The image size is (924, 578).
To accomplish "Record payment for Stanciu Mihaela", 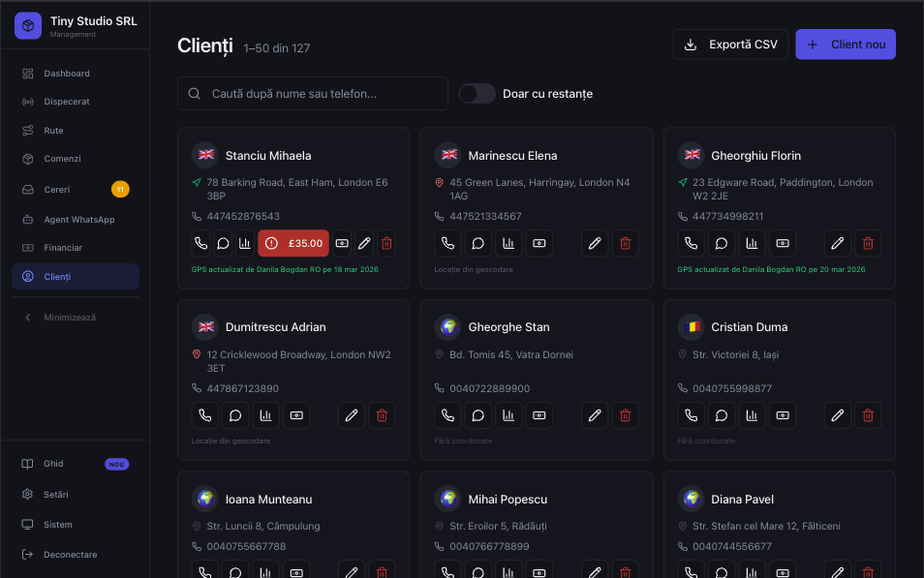I will 342,243.
